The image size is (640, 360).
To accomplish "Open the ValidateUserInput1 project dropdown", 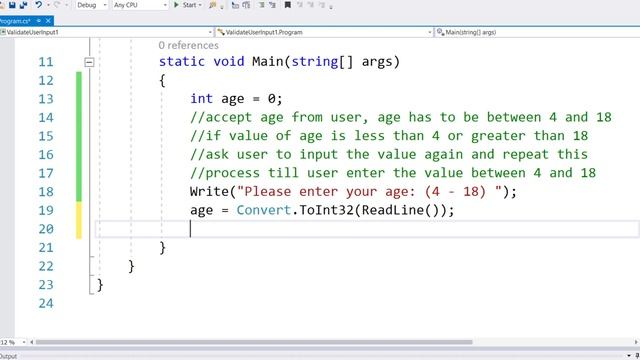I will pyautogui.click(x=107, y=32).
